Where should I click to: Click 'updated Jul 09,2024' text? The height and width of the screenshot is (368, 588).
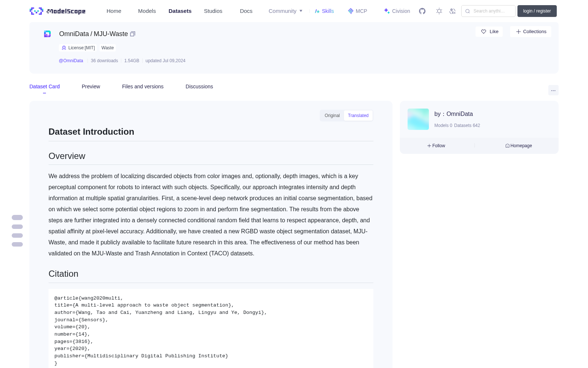click(x=165, y=61)
